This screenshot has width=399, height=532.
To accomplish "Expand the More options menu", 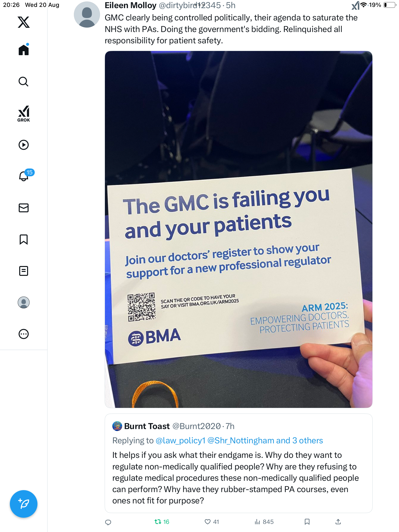I will click(24, 334).
